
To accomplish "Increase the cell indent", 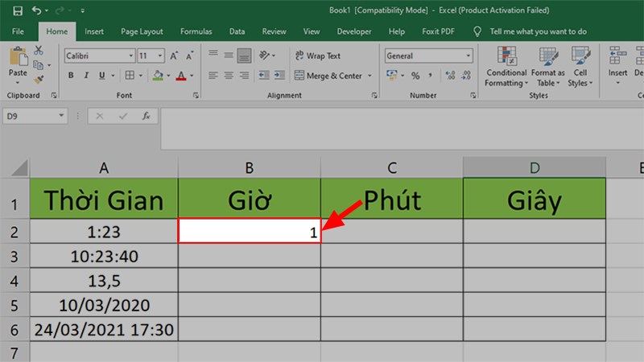I will pyautogui.click(x=279, y=76).
